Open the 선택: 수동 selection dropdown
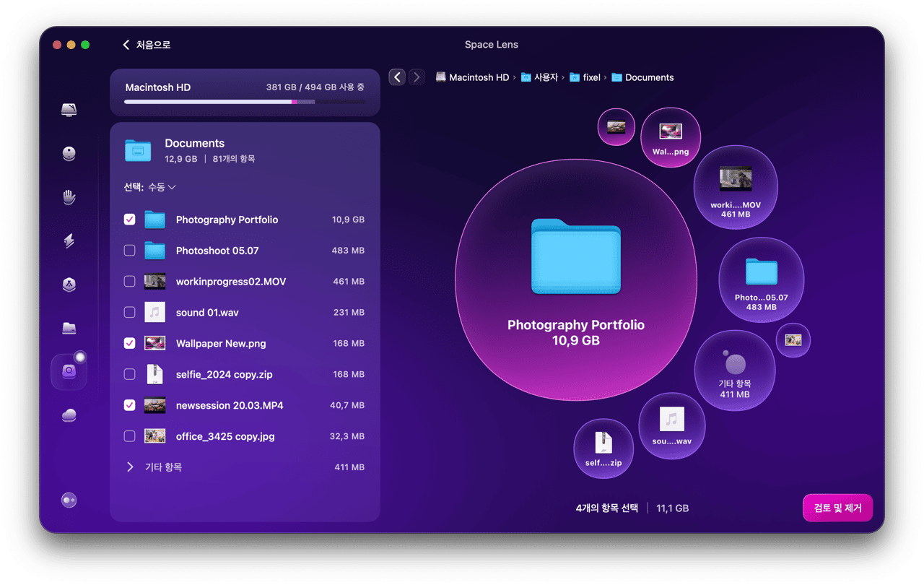Viewport: 924px width, 585px height. click(x=150, y=187)
